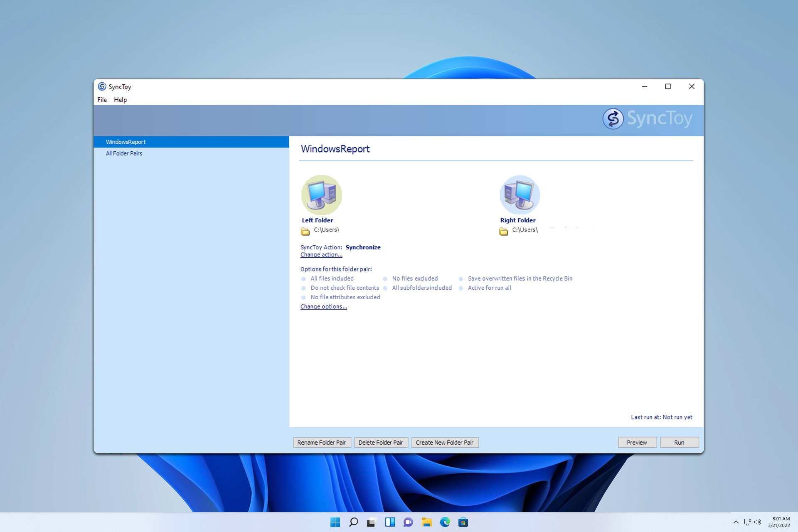Click the Create New Folder Pair button

(444, 442)
